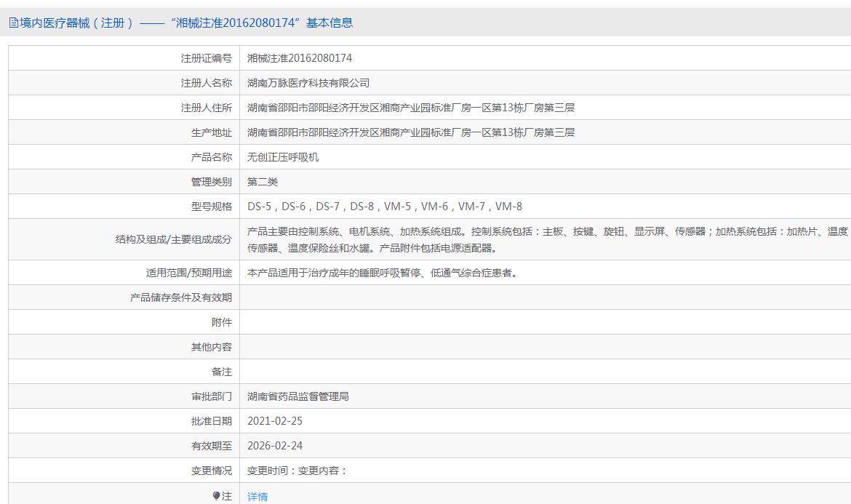Click the 变更时间：变更内容 text
Screen dimensions: 851x504
(x=297, y=471)
